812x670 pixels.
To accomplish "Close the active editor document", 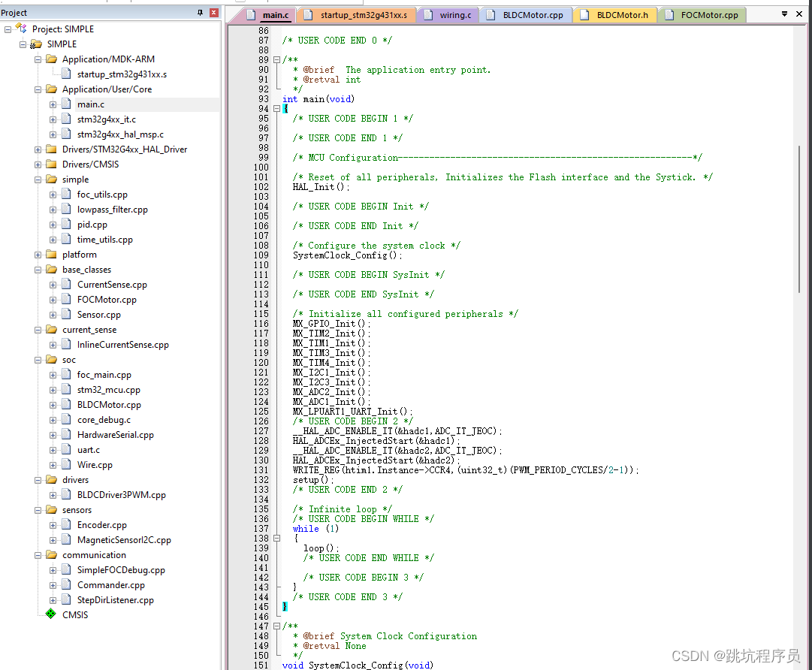I will pyautogui.click(x=798, y=14).
